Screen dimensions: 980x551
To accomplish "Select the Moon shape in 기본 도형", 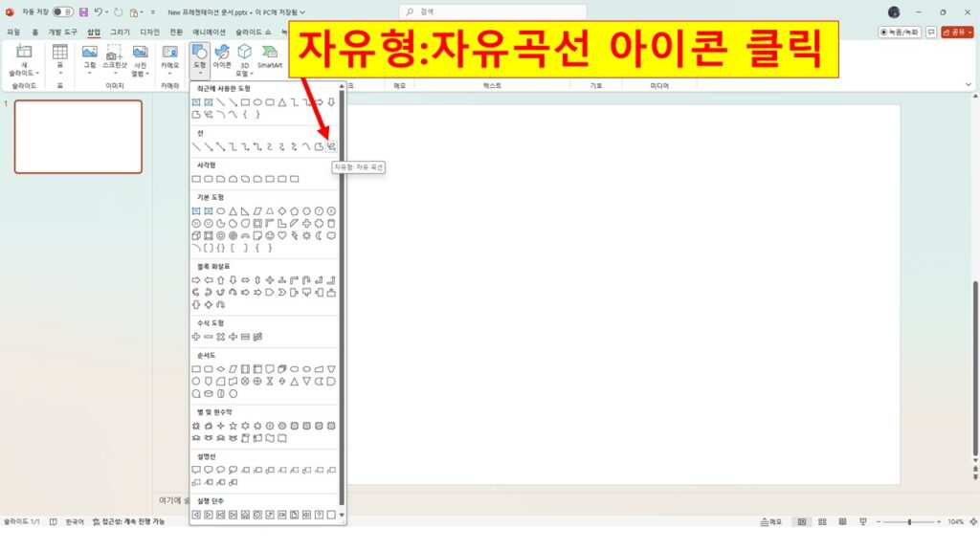I will click(x=319, y=235).
